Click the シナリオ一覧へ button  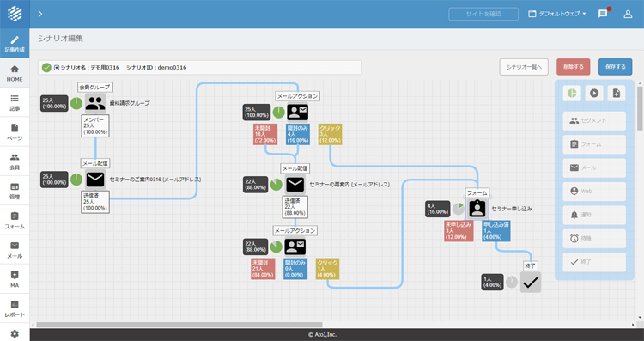[524, 67]
